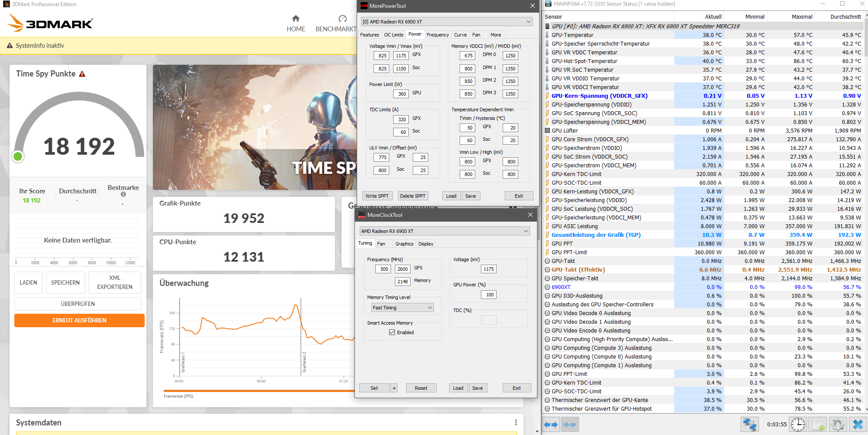Image resolution: width=868 pixels, height=435 pixels.
Task: Click the 3DMark HOME house icon
Action: point(296,18)
